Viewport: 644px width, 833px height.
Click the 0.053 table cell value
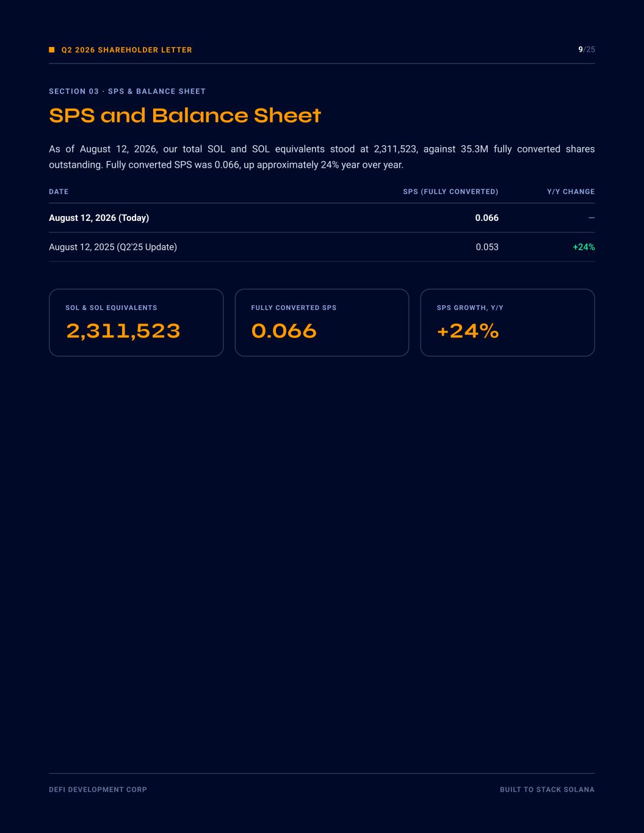pyautogui.click(x=487, y=247)
